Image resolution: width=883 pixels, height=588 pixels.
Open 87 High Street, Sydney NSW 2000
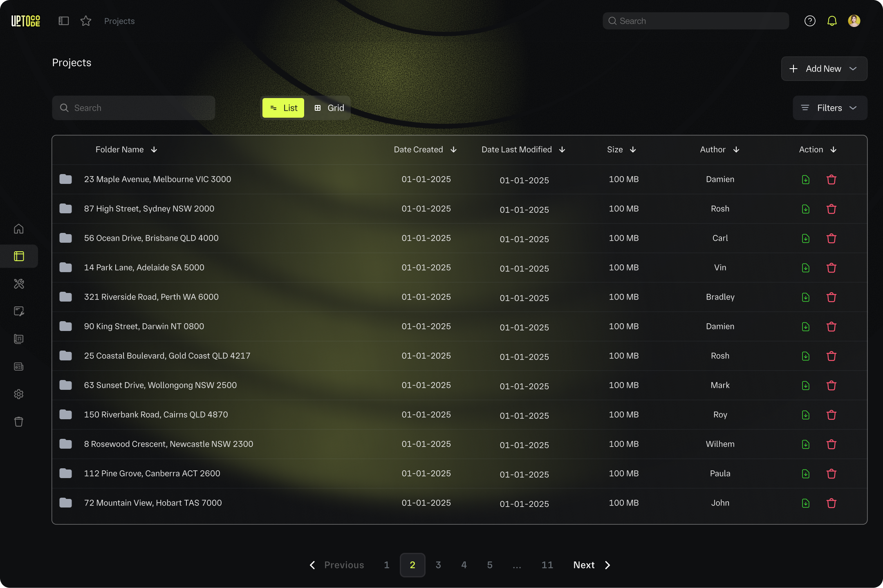(x=149, y=209)
